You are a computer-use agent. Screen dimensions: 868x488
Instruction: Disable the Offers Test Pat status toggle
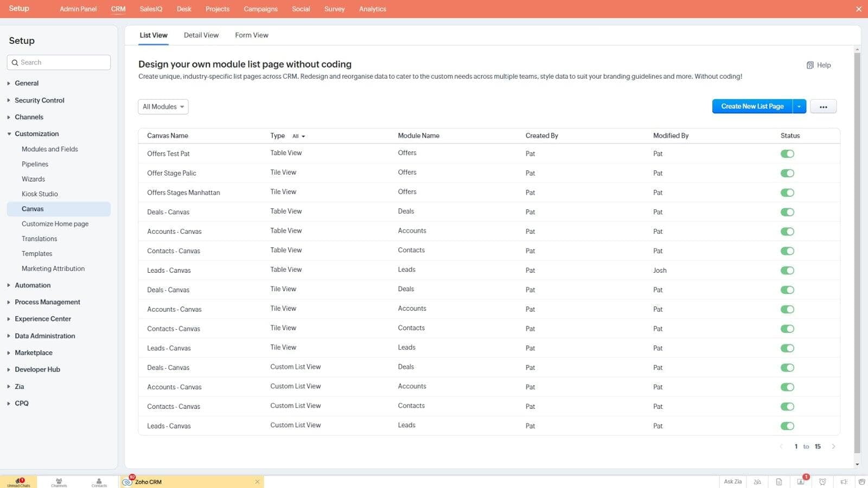click(787, 154)
